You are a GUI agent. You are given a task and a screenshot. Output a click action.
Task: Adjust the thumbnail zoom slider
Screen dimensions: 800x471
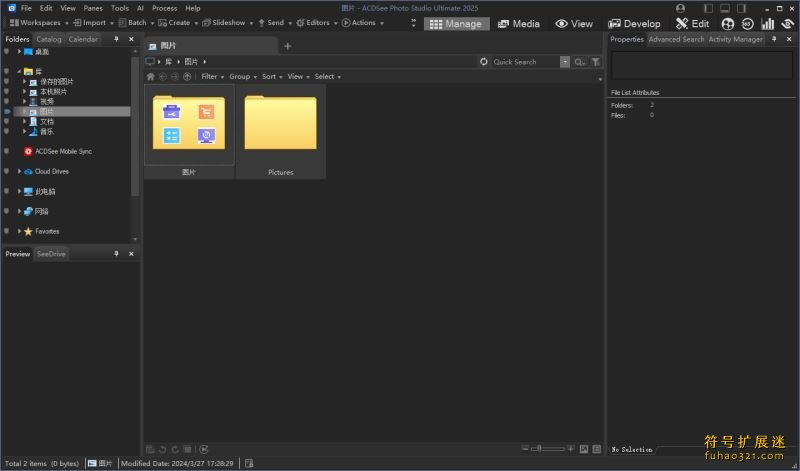pyautogui.click(x=541, y=449)
